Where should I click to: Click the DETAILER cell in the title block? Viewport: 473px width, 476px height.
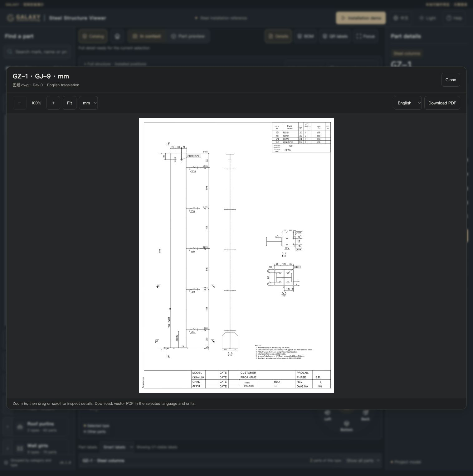pyautogui.click(x=198, y=377)
